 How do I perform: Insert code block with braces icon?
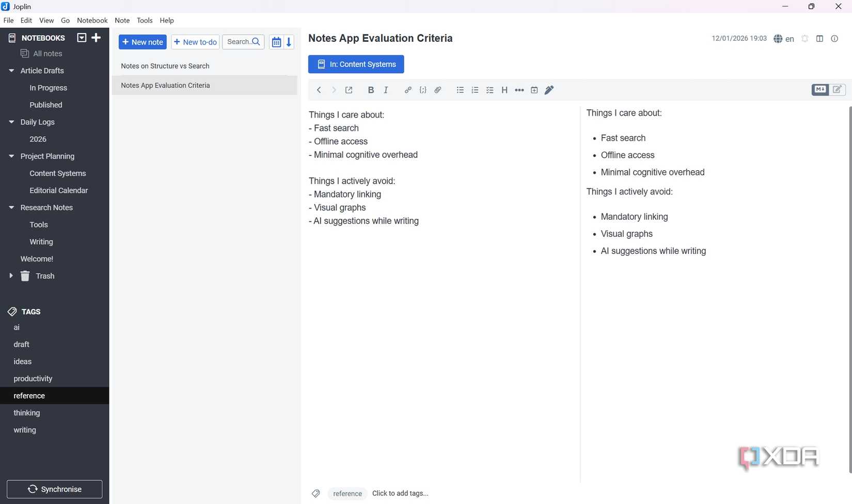tap(423, 90)
